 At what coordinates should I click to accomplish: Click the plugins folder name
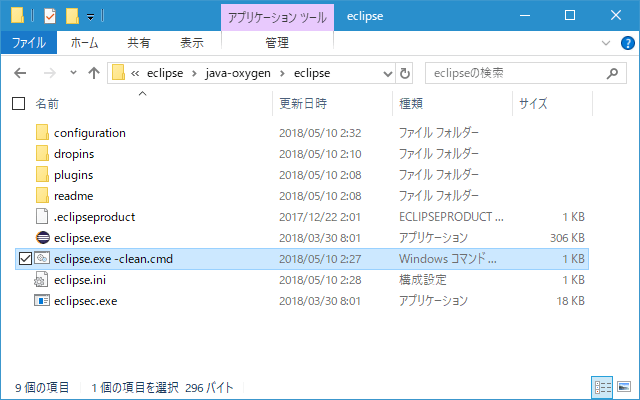pyautogui.click(x=73, y=175)
